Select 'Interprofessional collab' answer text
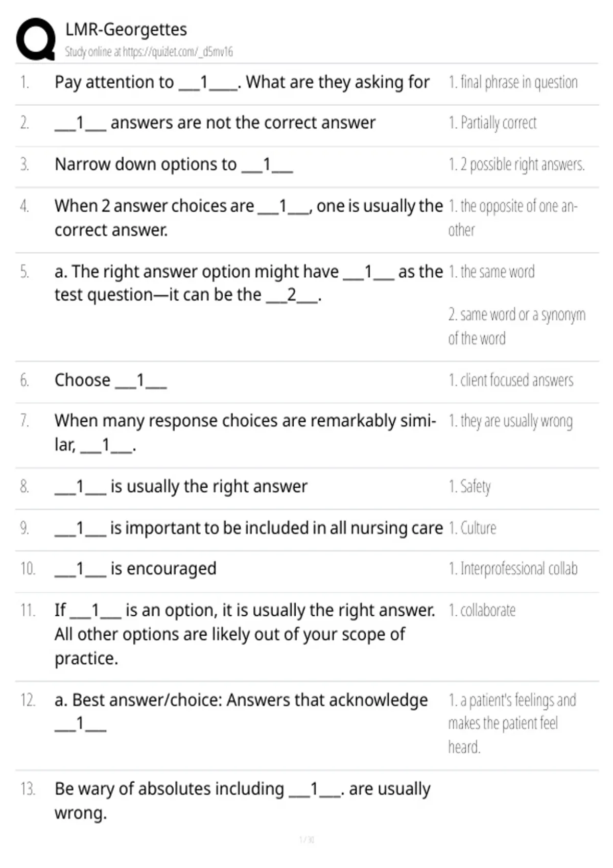 pos(513,569)
